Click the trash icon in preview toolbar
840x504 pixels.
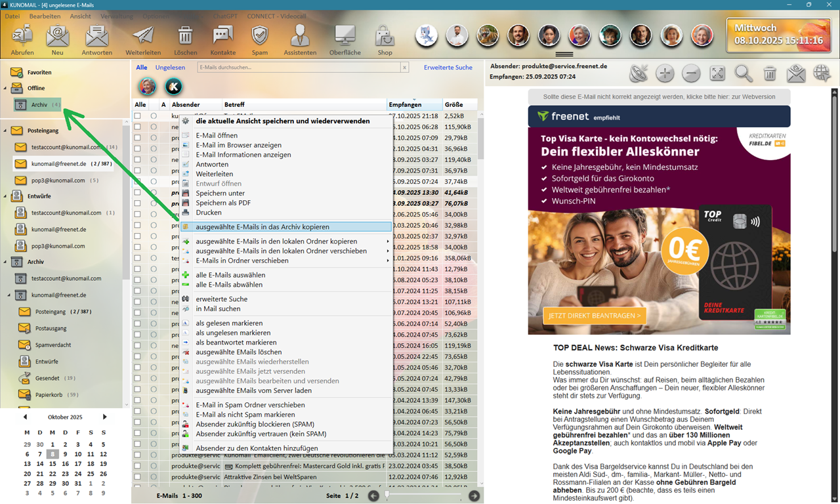[x=770, y=73]
